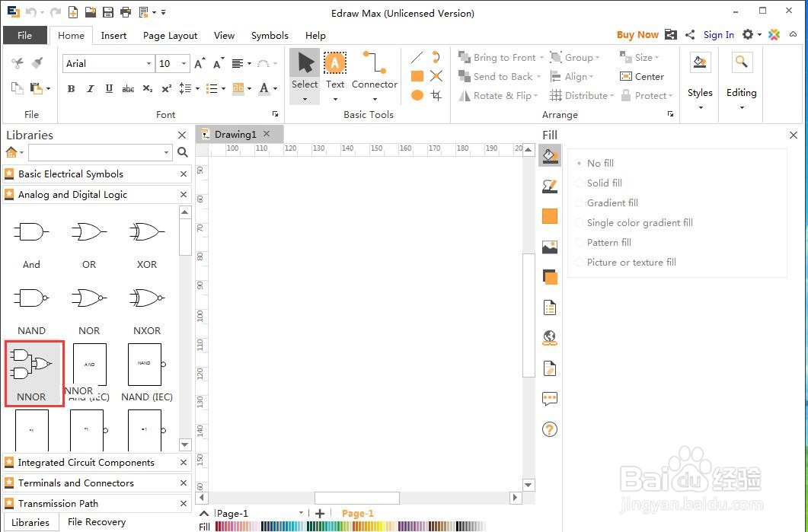808x532 pixels.
Task: Select the Text tool icon
Action: (x=334, y=63)
